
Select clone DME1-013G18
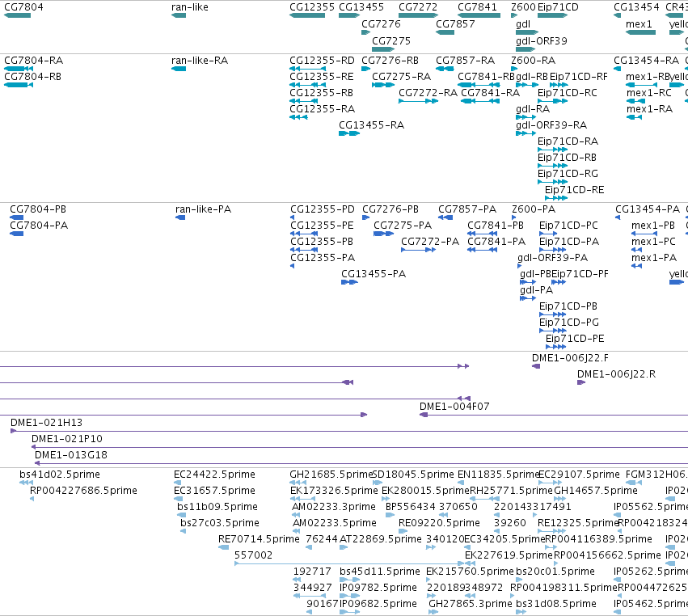[70, 455]
